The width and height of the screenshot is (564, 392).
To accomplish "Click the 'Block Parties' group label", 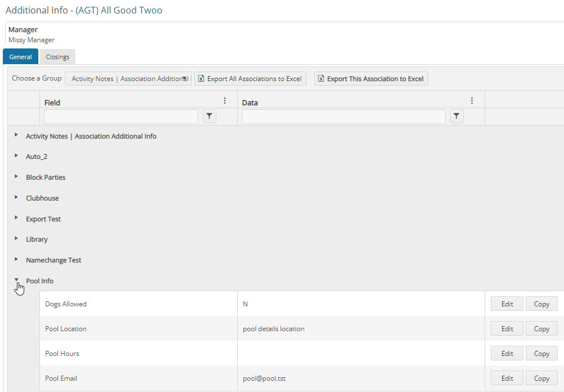I will (x=46, y=177).
